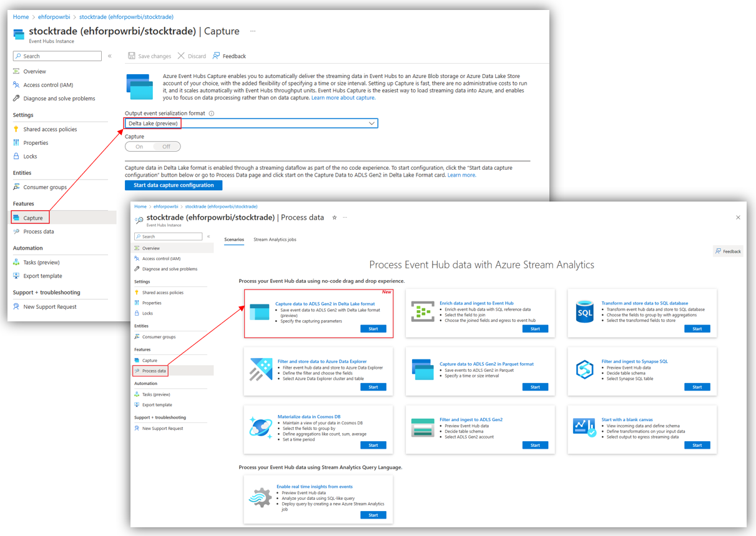This screenshot has width=756, height=536.
Task: Click the Save changes disk icon
Action: pyautogui.click(x=132, y=56)
